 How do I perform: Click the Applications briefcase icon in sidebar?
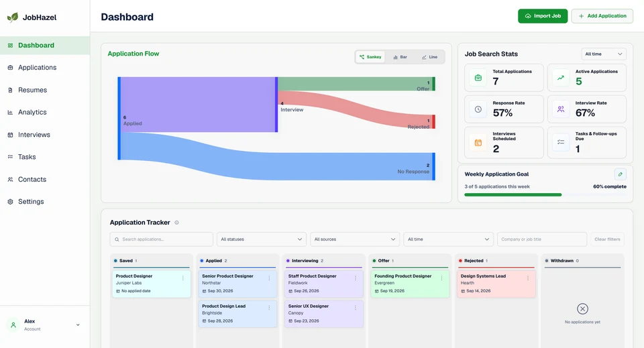[x=10, y=68]
